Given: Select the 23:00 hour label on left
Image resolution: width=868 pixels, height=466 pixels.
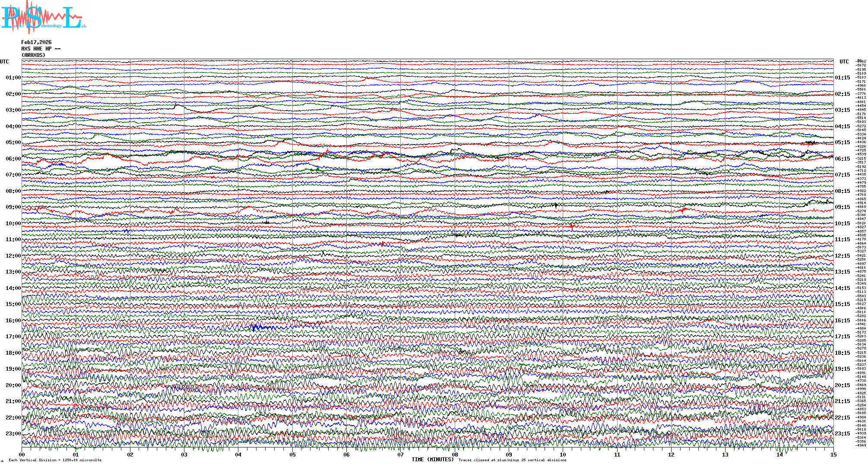Looking at the screenshot, I should (x=13, y=434).
